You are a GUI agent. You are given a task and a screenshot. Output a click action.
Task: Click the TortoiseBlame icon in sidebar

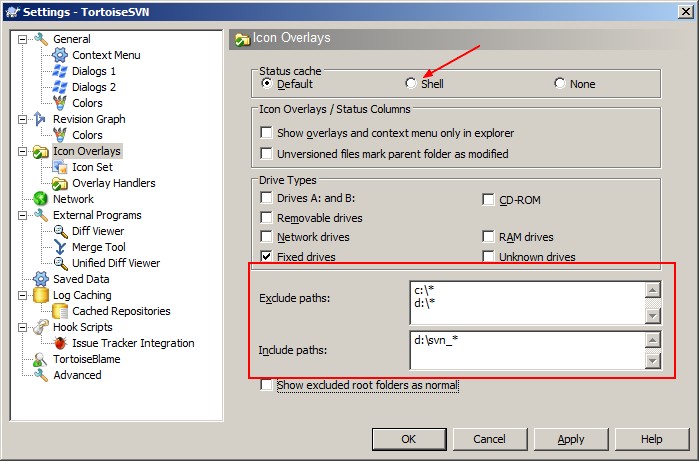tap(41, 359)
